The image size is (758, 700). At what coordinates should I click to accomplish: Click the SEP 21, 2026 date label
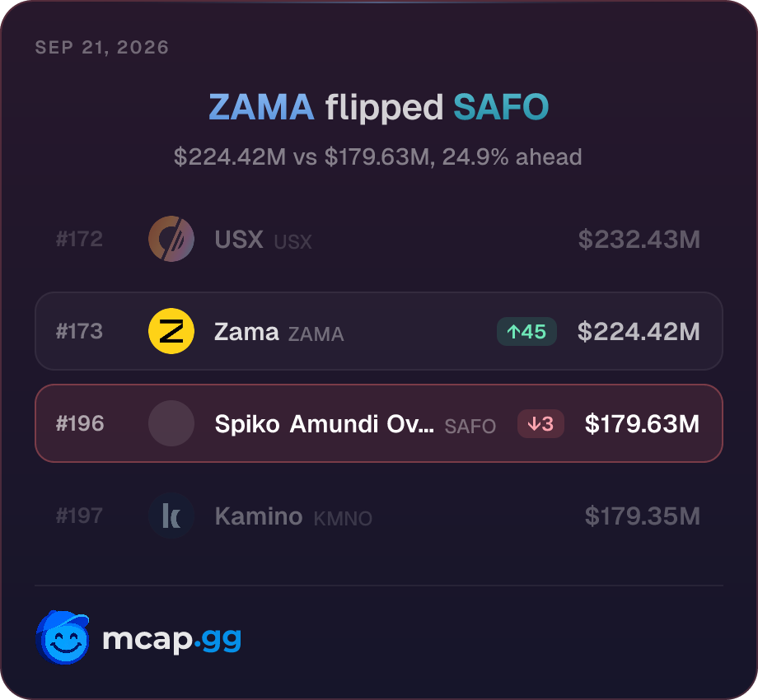point(102,47)
